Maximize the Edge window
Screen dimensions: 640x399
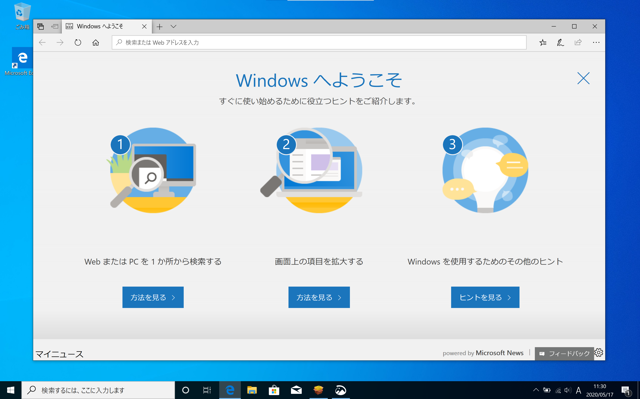pos(574,27)
